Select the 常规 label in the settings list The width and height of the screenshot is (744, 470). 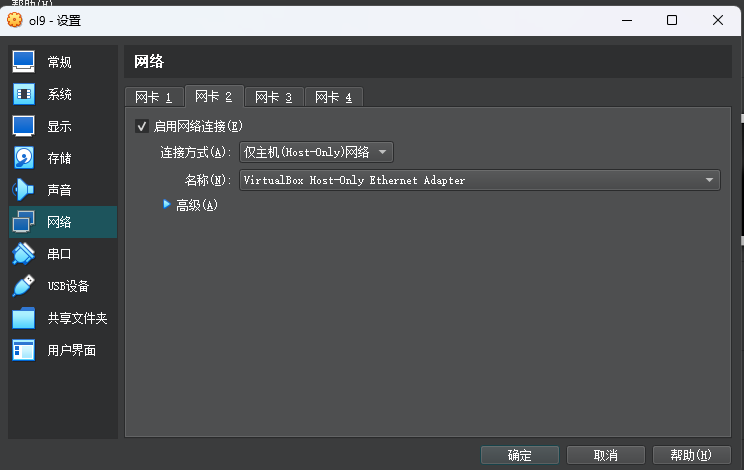pyautogui.click(x=59, y=62)
